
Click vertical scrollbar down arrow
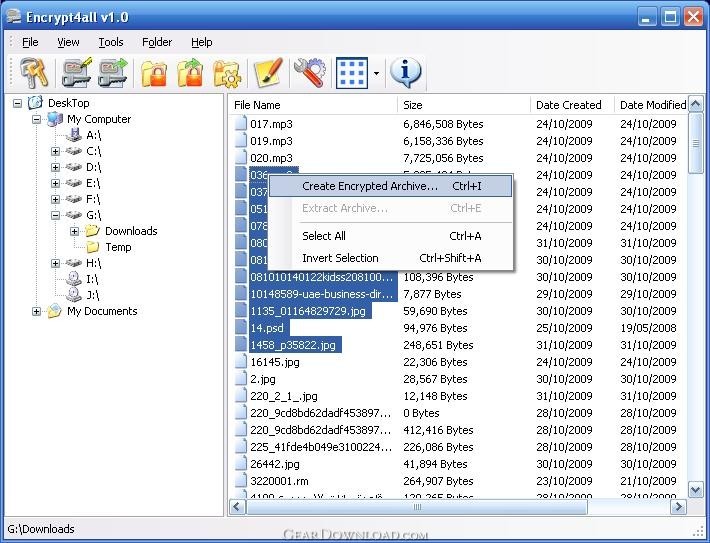(696, 489)
